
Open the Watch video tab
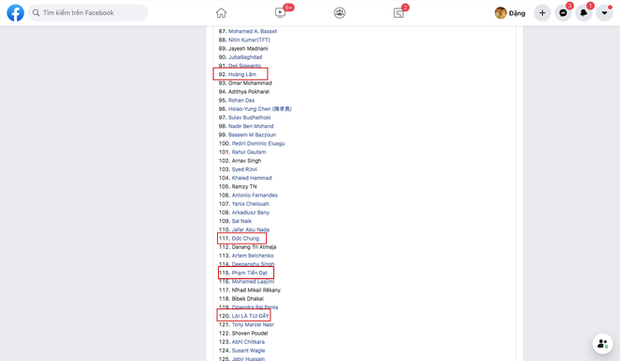(x=280, y=13)
